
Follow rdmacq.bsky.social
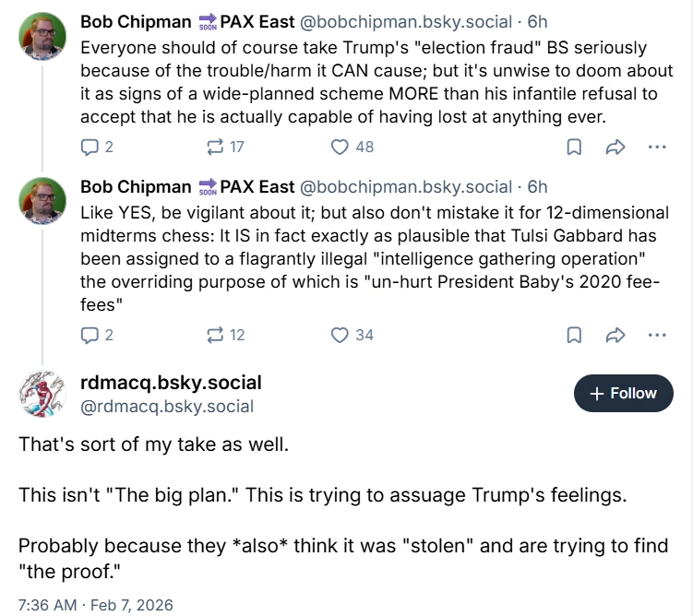coord(623,393)
